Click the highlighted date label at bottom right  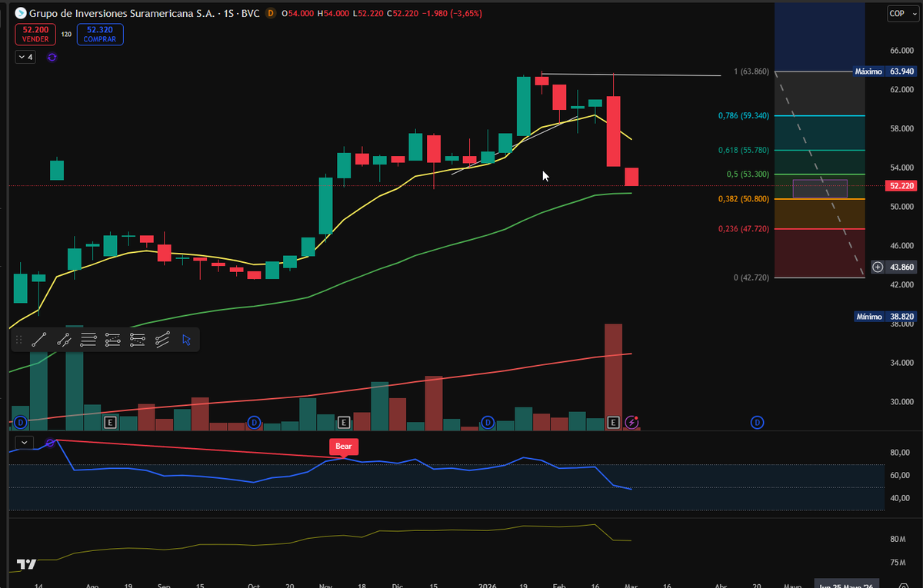point(846,583)
